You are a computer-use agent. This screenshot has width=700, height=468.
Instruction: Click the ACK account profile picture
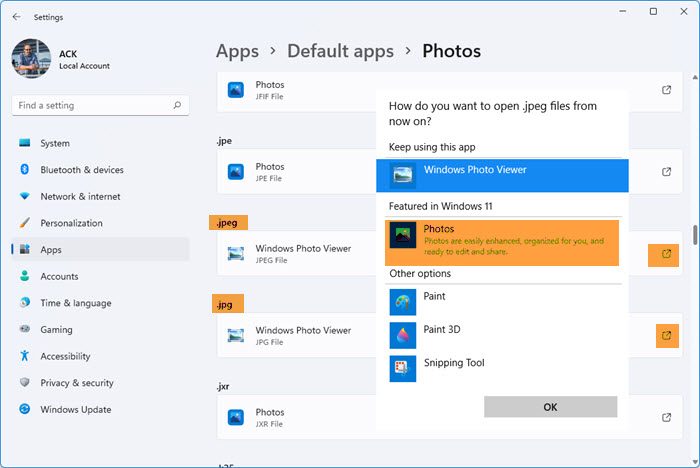(x=31, y=58)
